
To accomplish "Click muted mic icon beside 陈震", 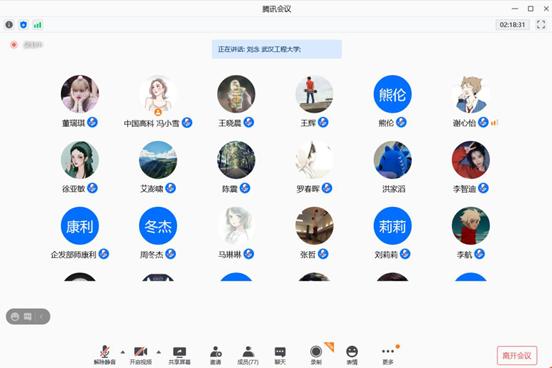I will (245, 188).
